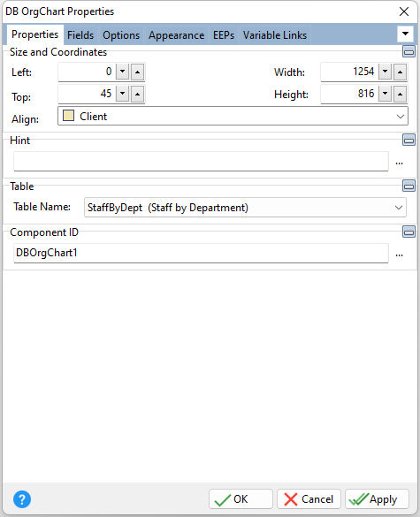Collapse the Hint section panel
The width and height of the screenshot is (420, 517).
coord(409,141)
